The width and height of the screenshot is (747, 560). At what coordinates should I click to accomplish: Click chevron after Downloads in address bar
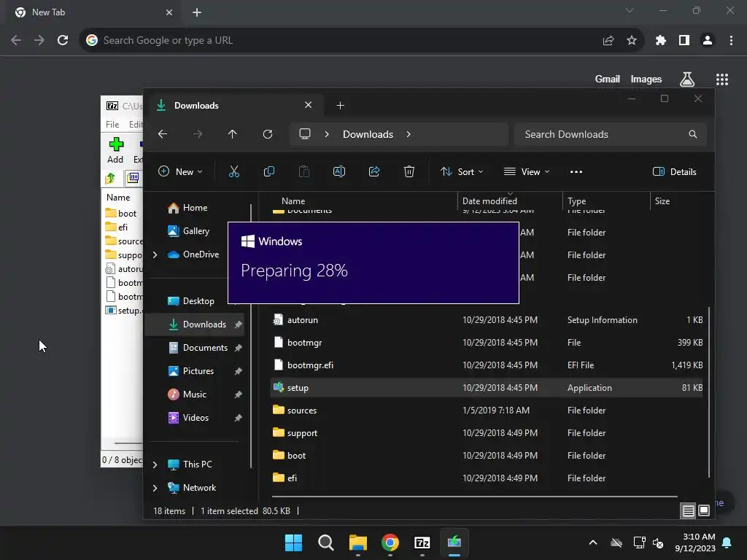click(409, 134)
